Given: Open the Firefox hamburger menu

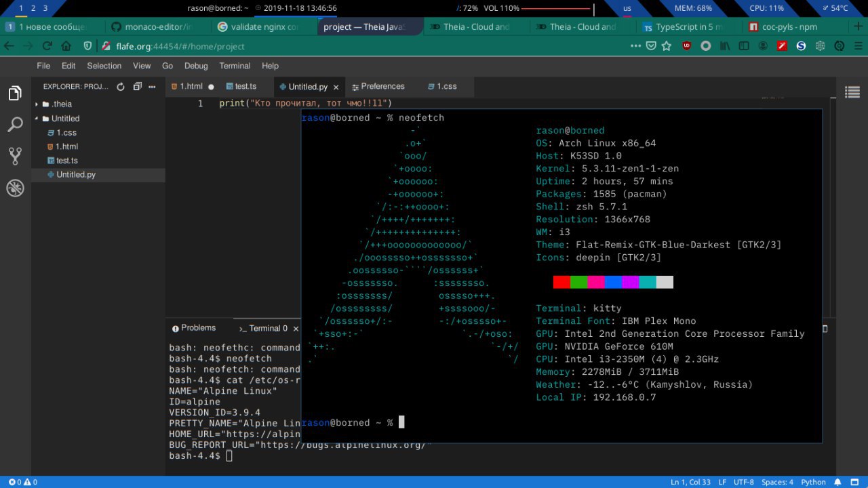Looking at the screenshot, I should (858, 46).
